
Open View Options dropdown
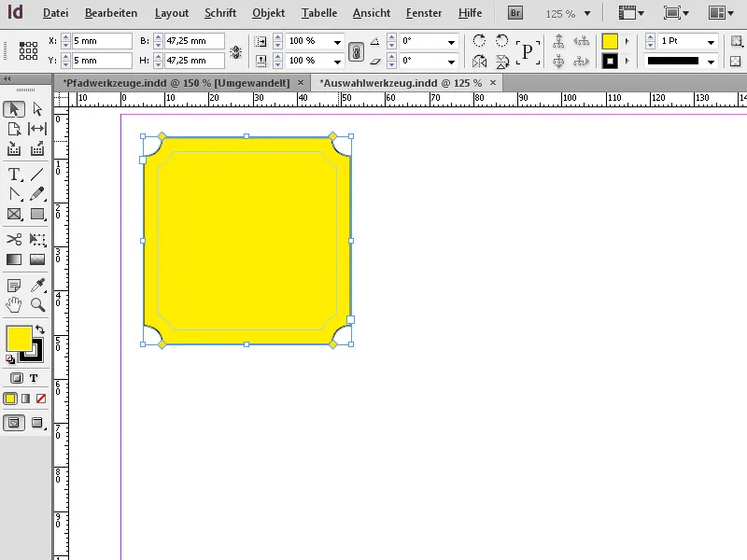(x=631, y=13)
